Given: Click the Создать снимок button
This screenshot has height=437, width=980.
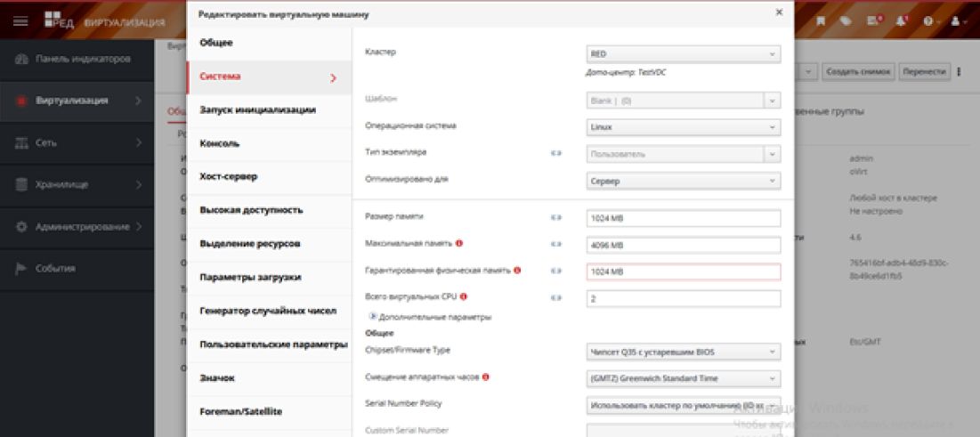Looking at the screenshot, I should [x=858, y=71].
